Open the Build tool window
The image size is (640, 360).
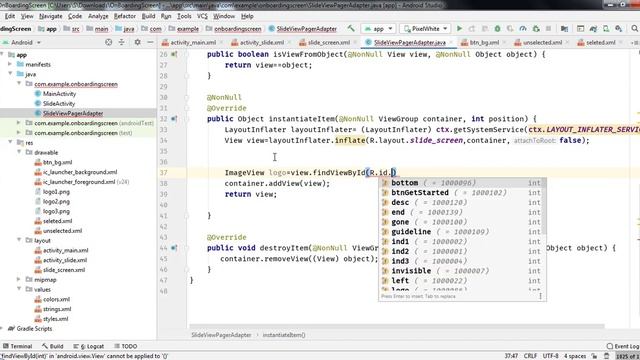(x=53, y=346)
